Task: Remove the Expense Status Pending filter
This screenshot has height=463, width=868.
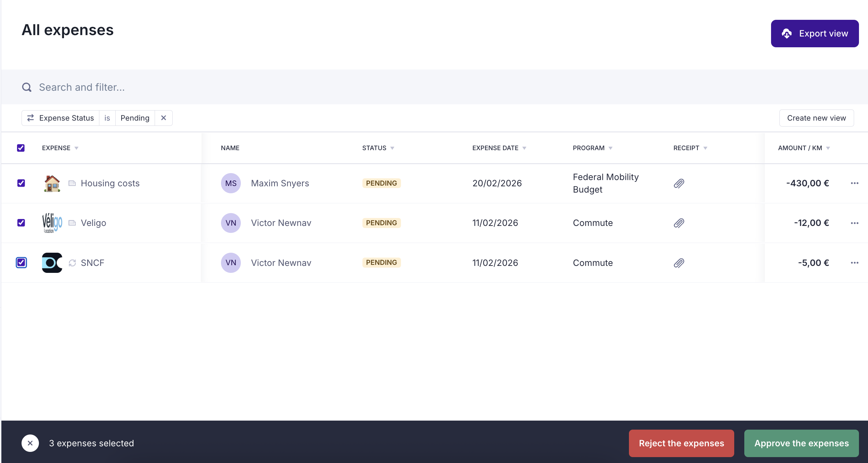Action: (x=163, y=118)
